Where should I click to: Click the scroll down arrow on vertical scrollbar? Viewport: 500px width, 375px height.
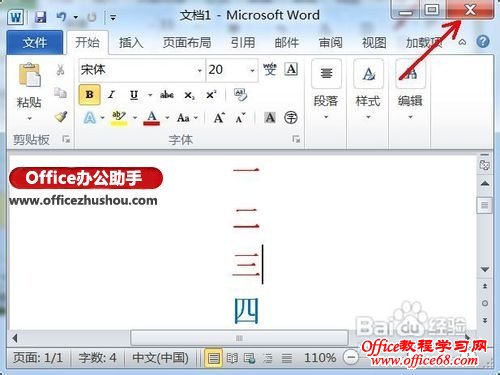485,269
